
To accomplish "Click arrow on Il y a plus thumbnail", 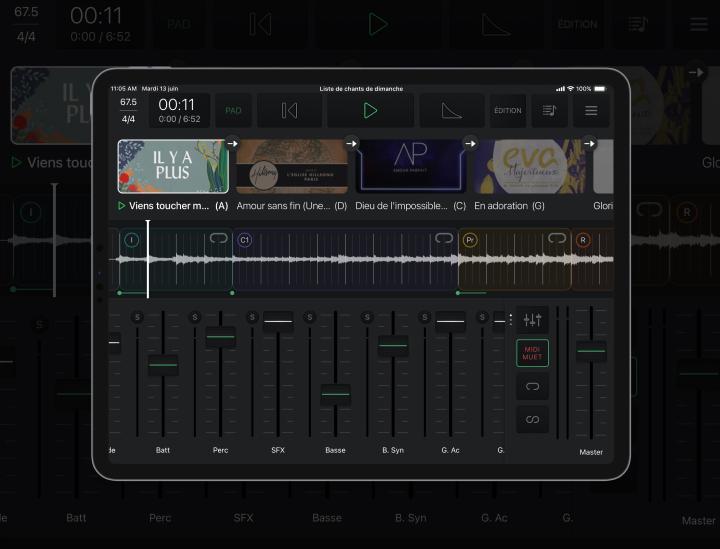I will click(231, 143).
